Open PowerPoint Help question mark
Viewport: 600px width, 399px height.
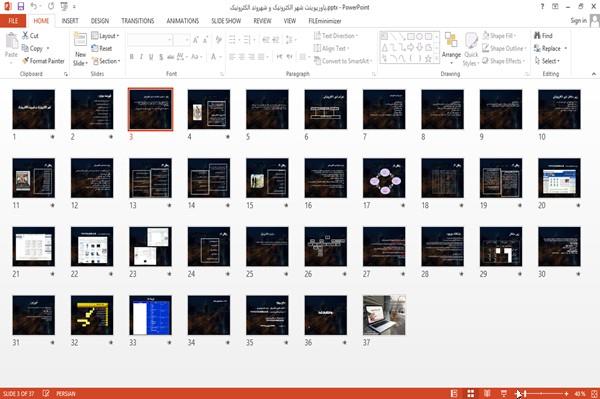[542, 7]
